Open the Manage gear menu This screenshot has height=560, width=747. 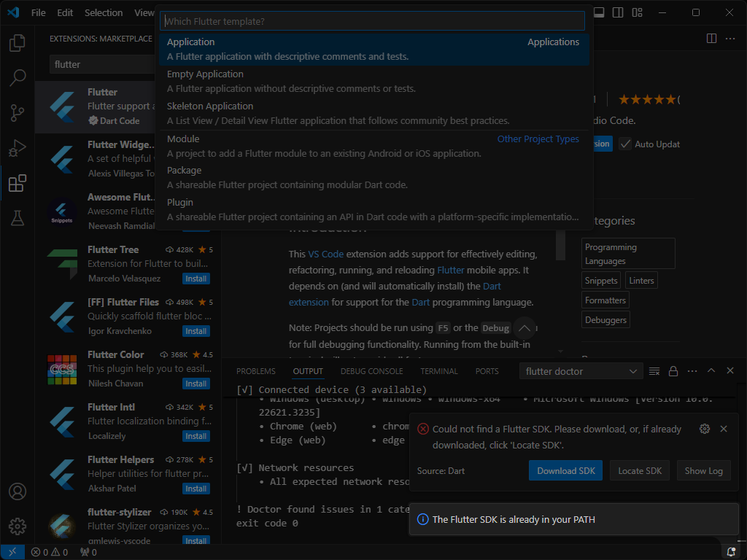coord(18,526)
